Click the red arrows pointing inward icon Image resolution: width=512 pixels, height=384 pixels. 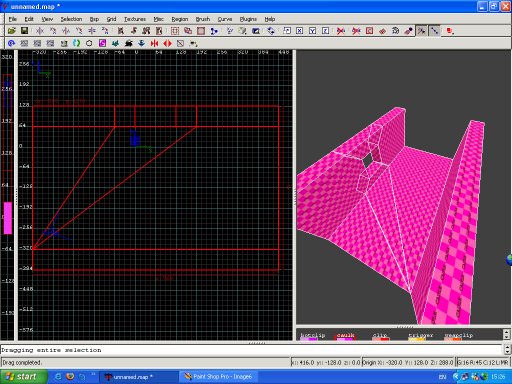click(154, 43)
